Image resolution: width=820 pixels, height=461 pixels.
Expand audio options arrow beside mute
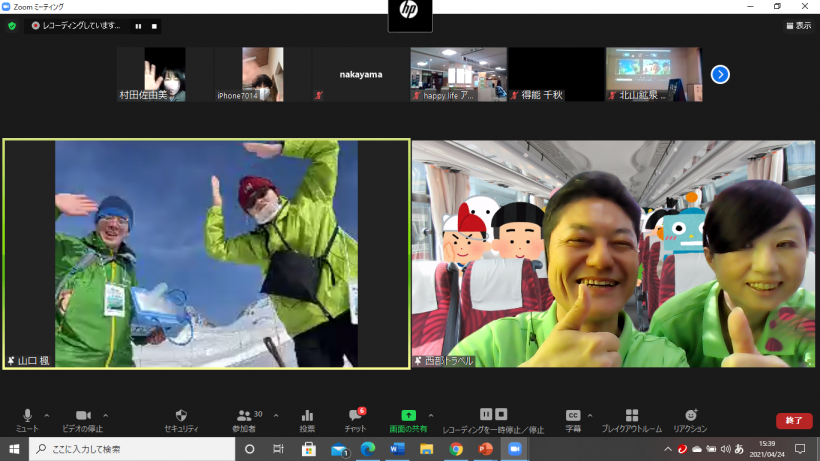pyautogui.click(x=49, y=415)
